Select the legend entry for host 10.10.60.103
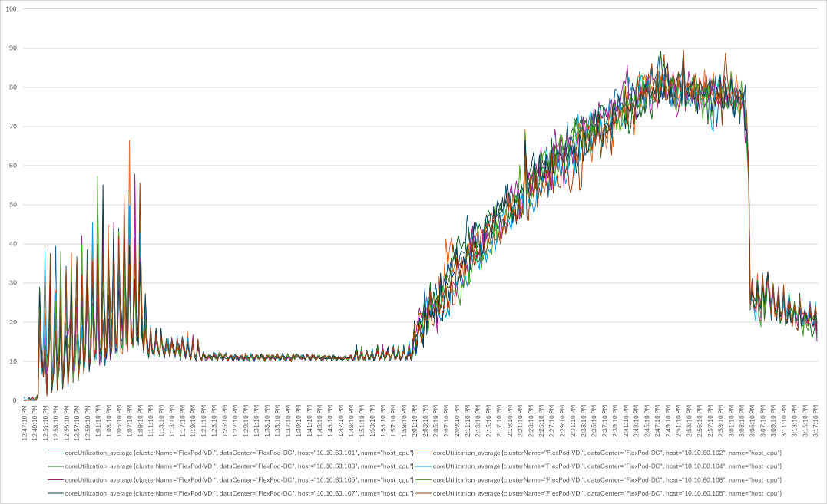Screen dimensions: 827x504 (230, 466)
